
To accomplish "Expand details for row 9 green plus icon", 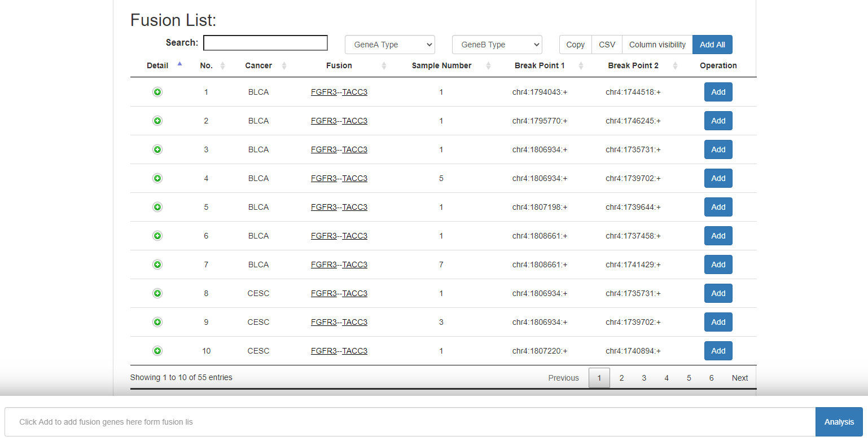I will (x=157, y=322).
